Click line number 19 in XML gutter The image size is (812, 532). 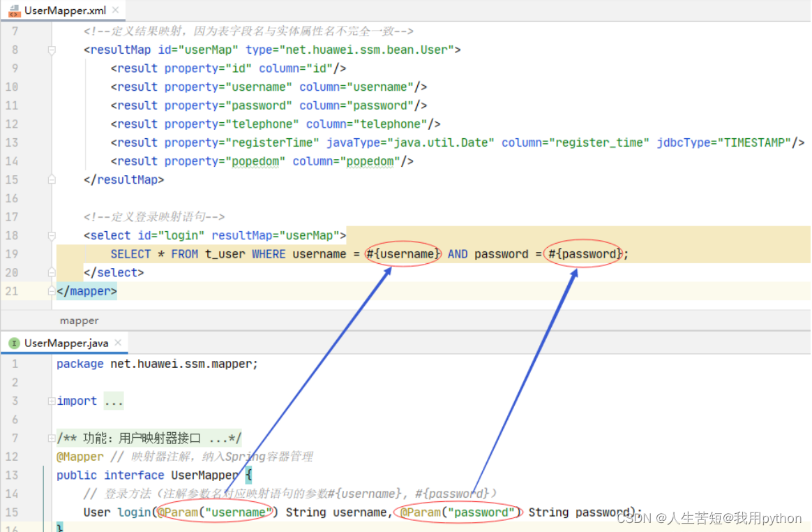[x=12, y=254]
